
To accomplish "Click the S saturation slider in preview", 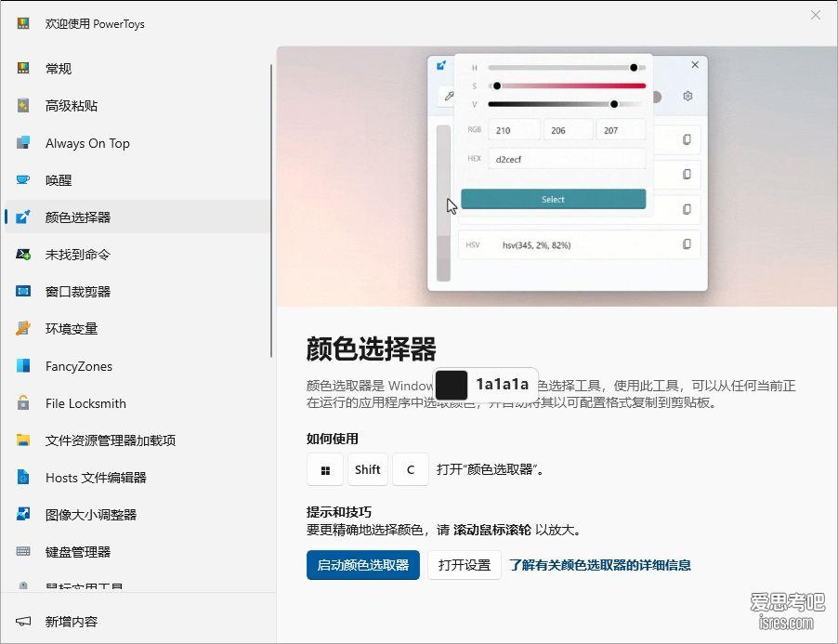I will pos(567,86).
